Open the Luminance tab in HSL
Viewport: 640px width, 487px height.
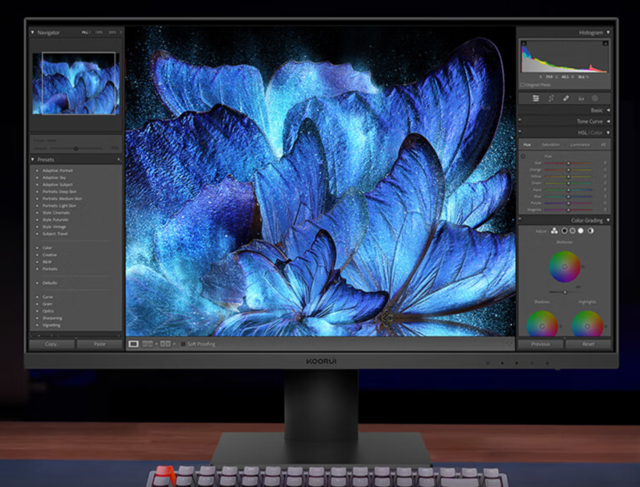pyautogui.click(x=580, y=145)
